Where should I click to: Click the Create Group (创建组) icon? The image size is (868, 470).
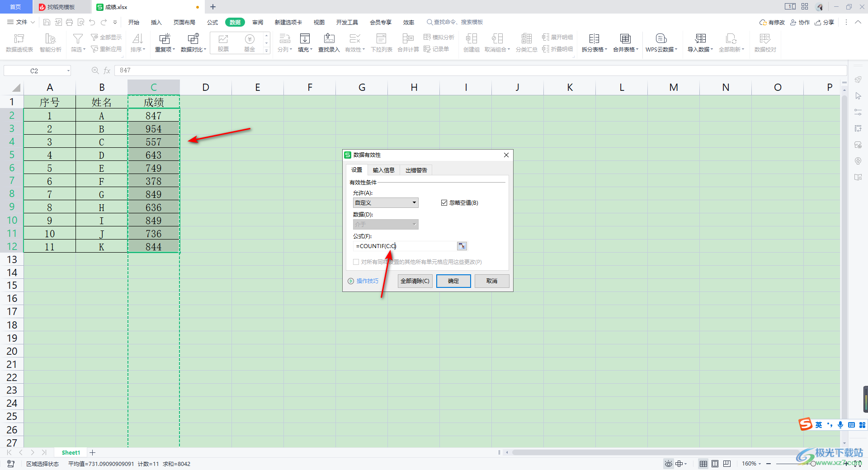pyautogui.click(x=472, y=43)
